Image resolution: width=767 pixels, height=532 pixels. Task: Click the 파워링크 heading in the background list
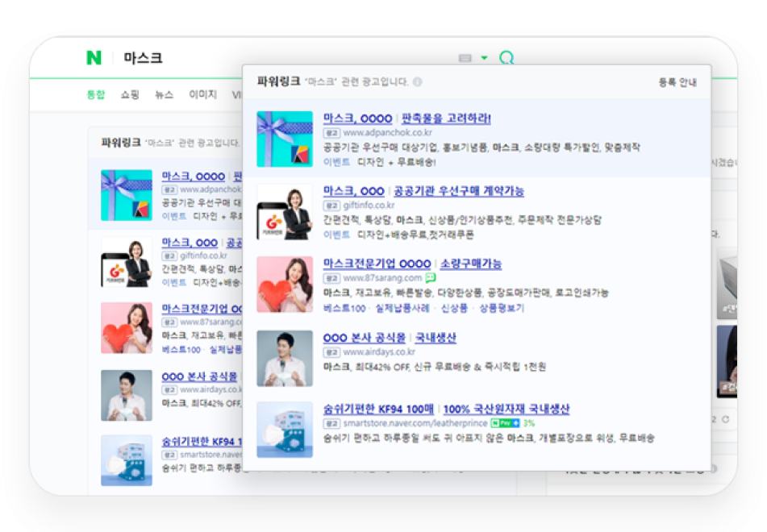tap(121, 143)
